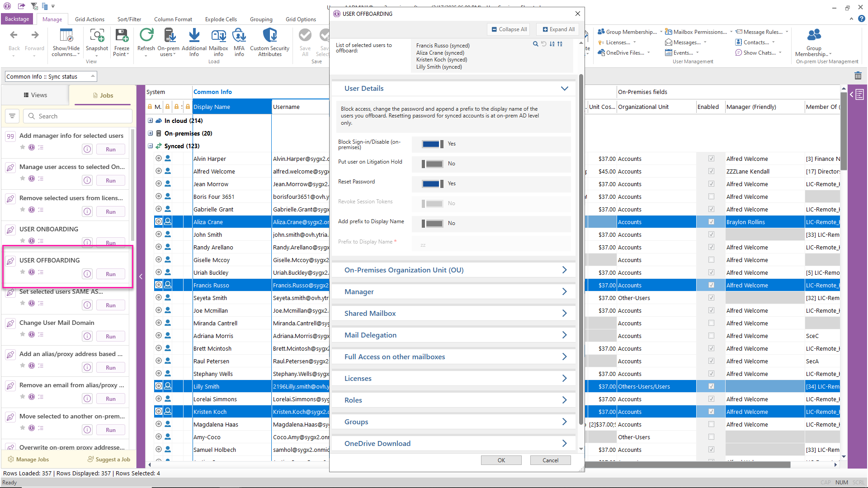Click the trash delete icon top right
Viewport: 868px width, 488px height.
click(858, 76)
